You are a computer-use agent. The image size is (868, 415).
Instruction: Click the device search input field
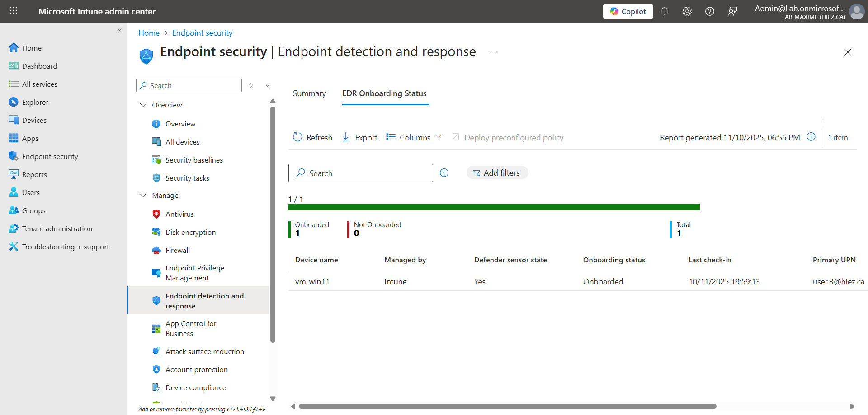(x=366, y=173)
